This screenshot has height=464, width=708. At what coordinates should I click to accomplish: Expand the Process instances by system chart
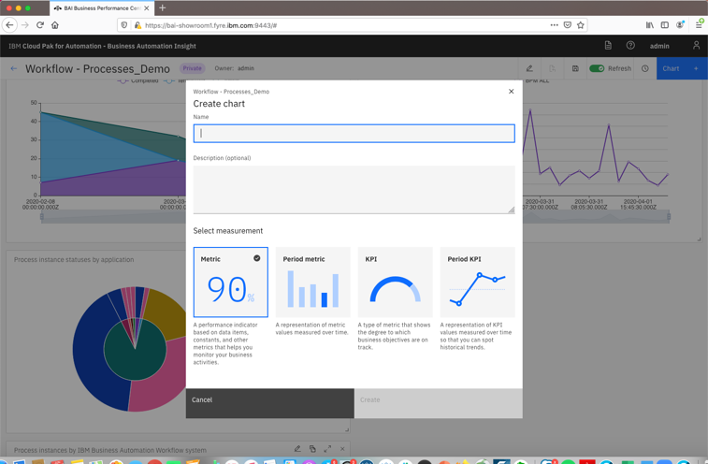[327, 449]
